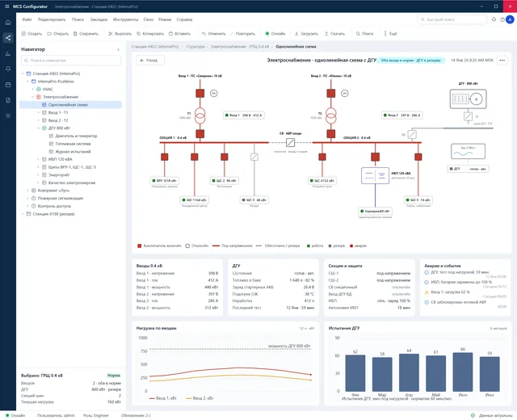Open the help question mark icon
Screen dimensions: 517x420
[502, 19]
